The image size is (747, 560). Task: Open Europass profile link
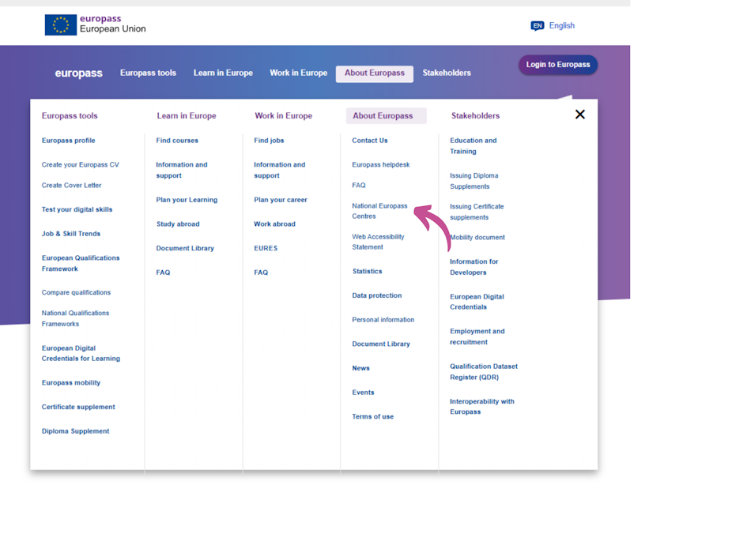click(69, 141)
